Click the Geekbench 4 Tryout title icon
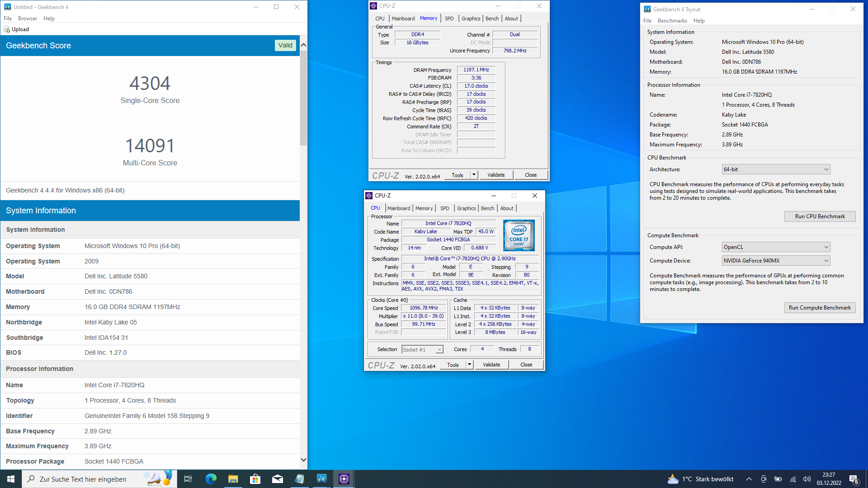The height and width of the screenshot is (488, 868). click(647, 9)
